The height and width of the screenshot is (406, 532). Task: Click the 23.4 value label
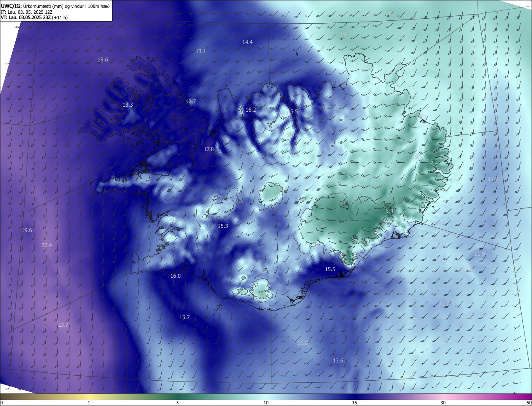pos(47,245)
